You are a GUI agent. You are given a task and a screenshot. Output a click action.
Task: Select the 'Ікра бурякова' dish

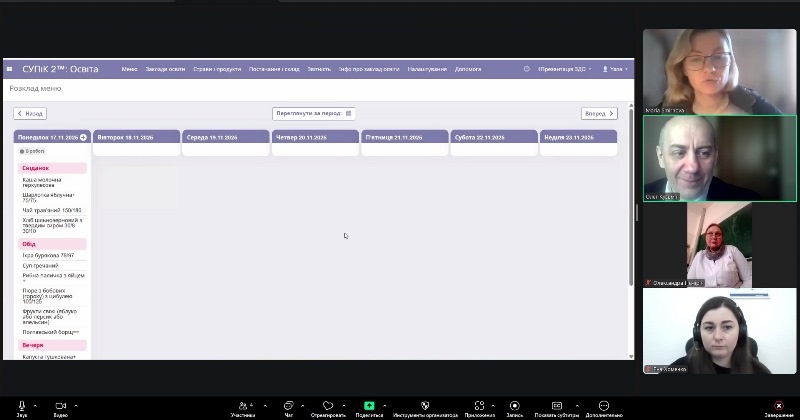(48, 255)
